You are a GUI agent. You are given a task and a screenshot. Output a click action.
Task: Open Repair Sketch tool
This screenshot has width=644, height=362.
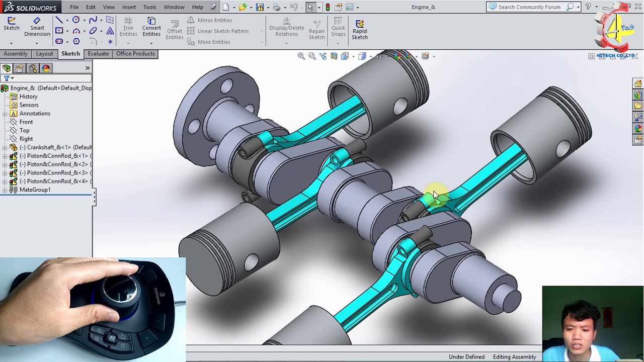pyautogui.click(x=316, y=30)
